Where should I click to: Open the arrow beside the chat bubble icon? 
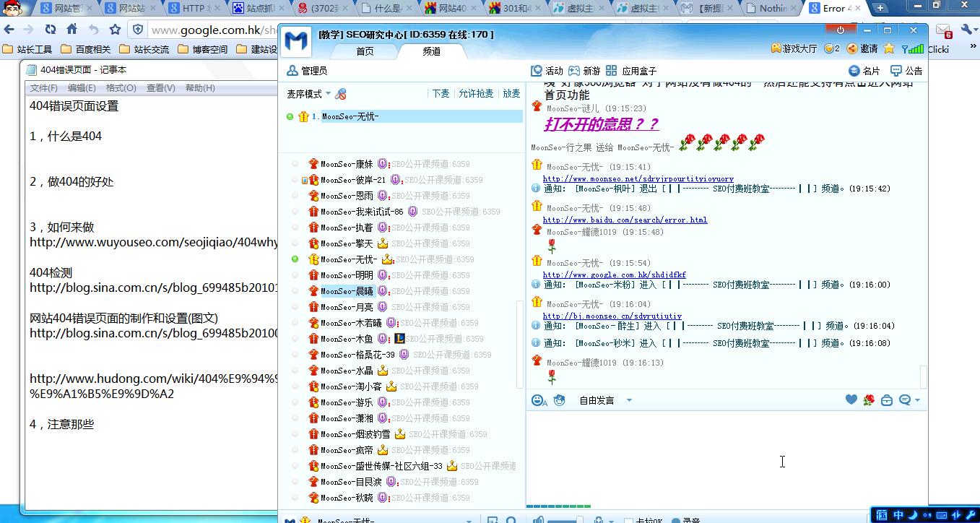click(x=917, y=400)
